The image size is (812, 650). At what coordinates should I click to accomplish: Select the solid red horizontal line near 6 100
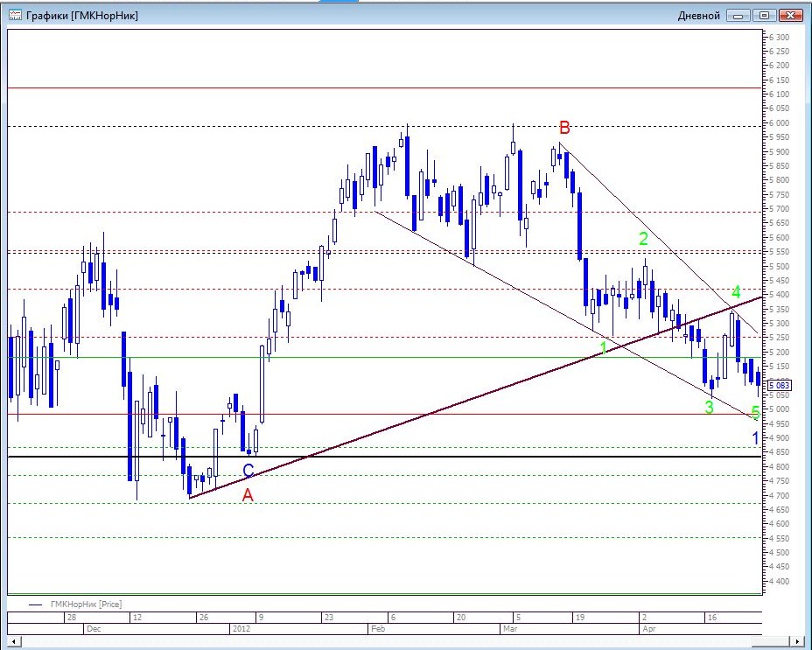[385, 88]
